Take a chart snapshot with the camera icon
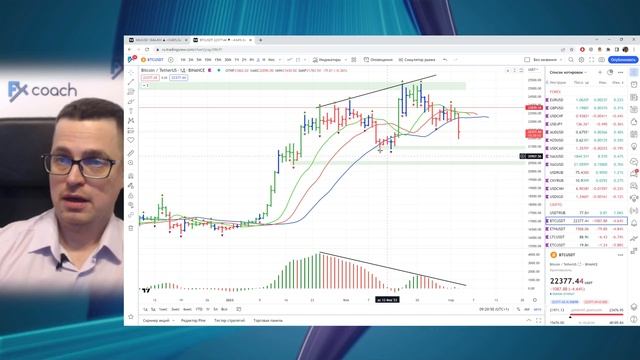Image resolution: width=640 pixels, height=360 pixels. tap(601, 60)
